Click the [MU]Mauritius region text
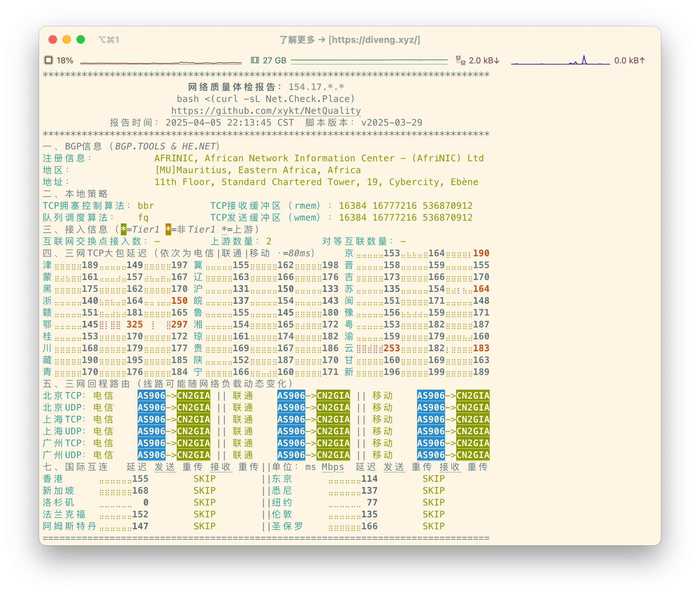This screenshot has width=700, height=597. 258,170
